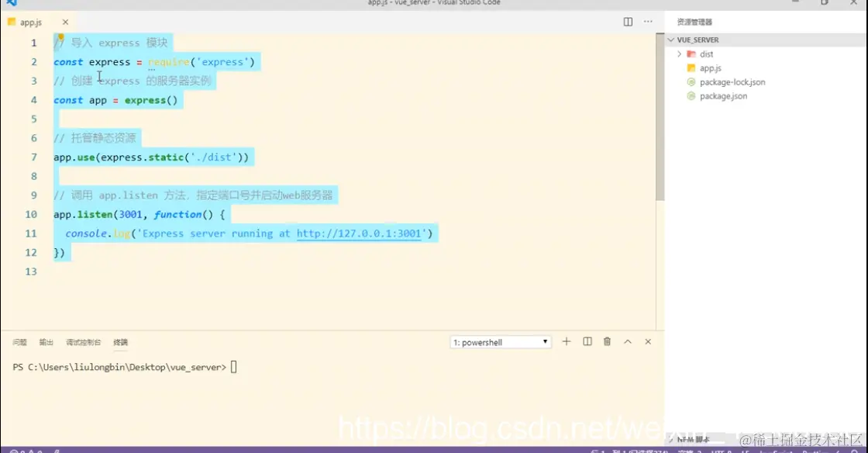Split the terminal pane
The height and width of the screenshot is (453, 868).
pyautogui.click(x=587, y=341)
